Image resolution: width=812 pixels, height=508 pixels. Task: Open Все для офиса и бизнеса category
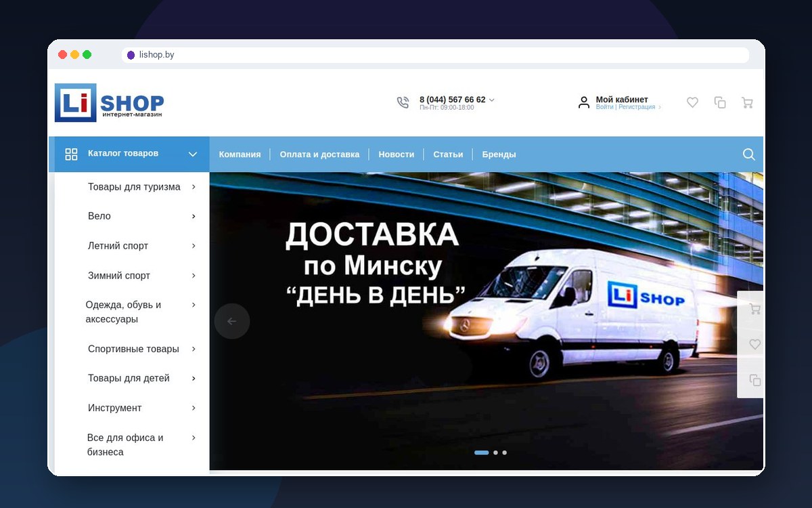125,444
